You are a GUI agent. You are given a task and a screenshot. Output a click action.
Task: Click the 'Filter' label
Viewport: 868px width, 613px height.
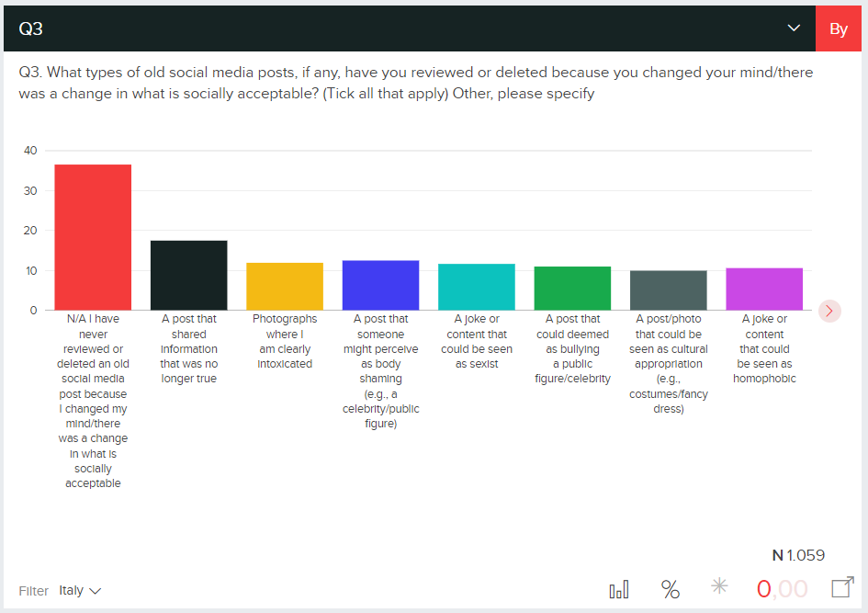click(x=34, y=591)
